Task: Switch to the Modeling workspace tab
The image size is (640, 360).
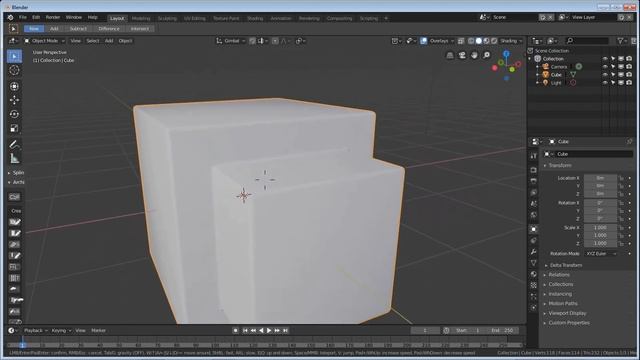Action: click(x=141, y=18)
